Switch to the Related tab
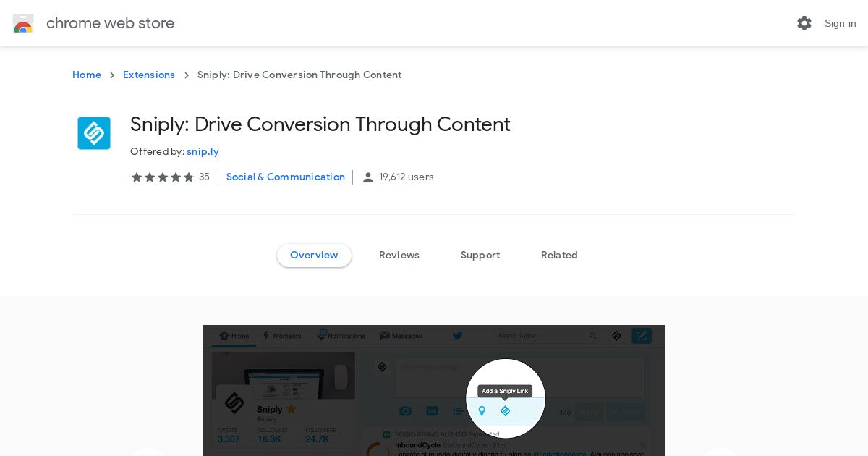 pos(559,256)
